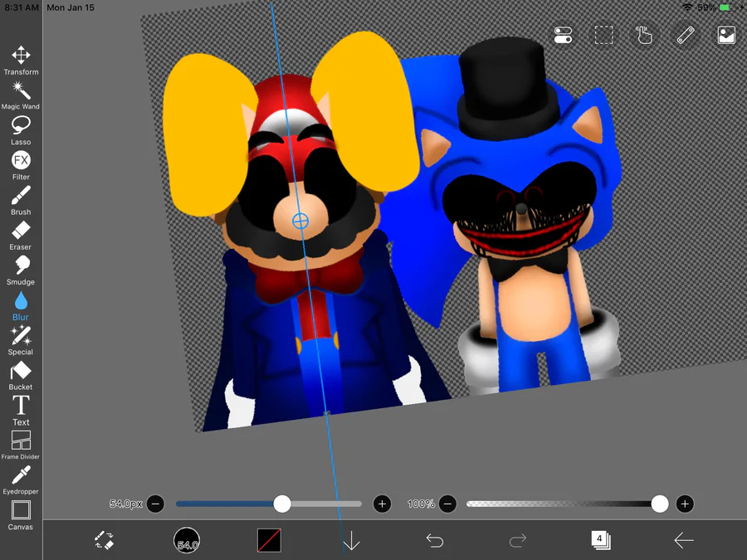Select the Smudge tool

(x=21, y=270)
